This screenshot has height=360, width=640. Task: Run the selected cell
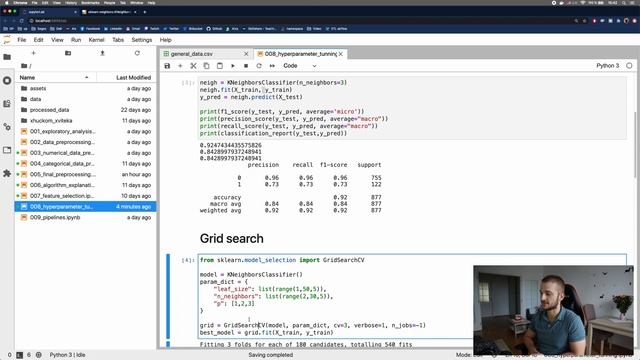233,66
